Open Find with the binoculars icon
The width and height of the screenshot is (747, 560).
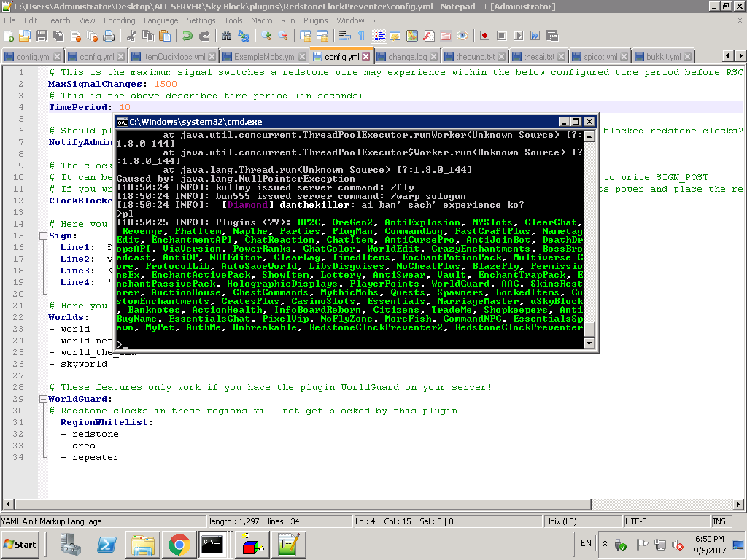click(227, 36)
